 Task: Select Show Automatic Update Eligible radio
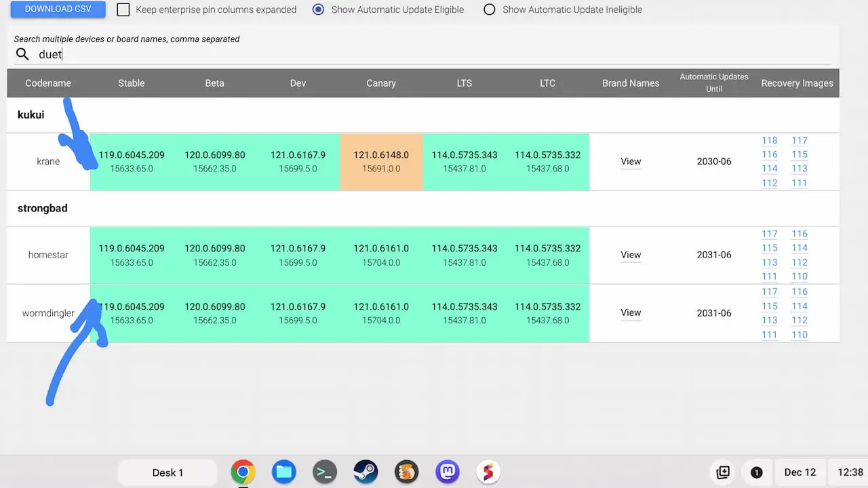click(x=318, y=10)
